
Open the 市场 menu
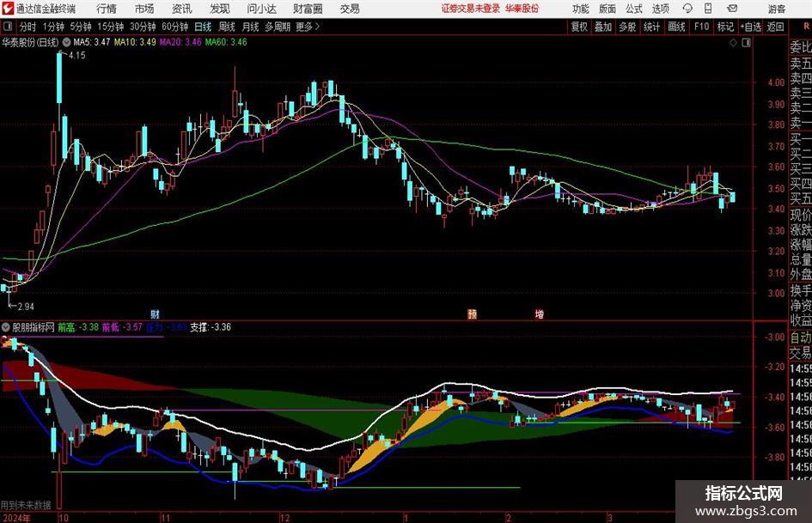pos(144,9)
